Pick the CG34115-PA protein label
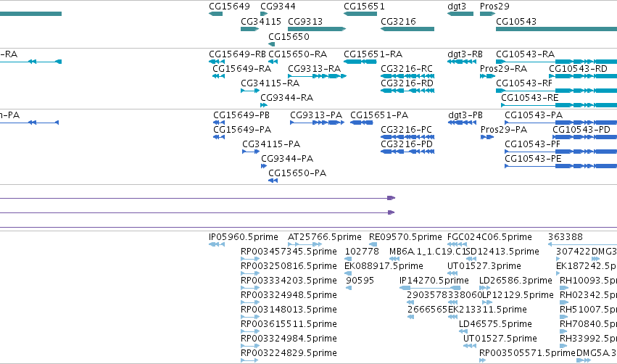The height and width of the screenshot is (364, 617). [271, 144]
